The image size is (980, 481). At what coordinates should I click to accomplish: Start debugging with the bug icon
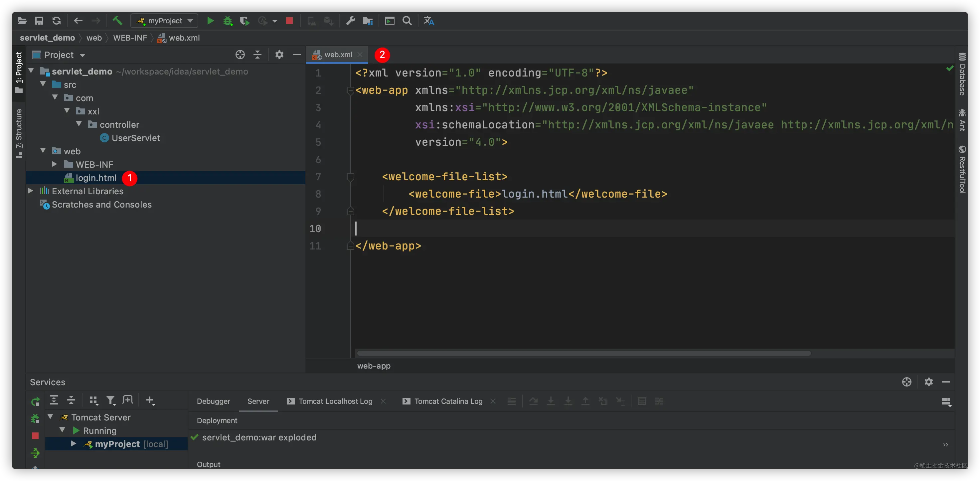tap(228, 21)
